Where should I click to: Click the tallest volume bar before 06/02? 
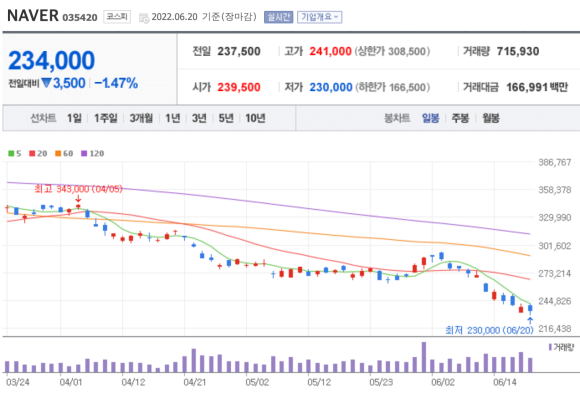[x=424, y=357]
